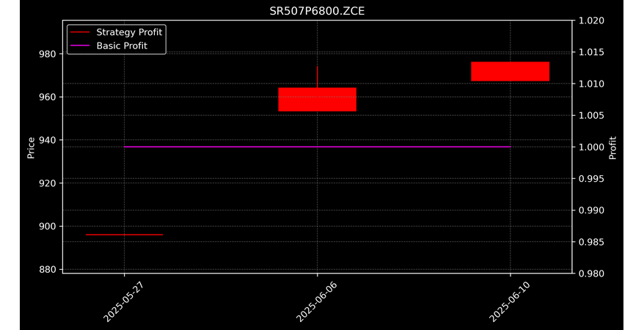The image size is (644, 330).
Task: Click the magenta Basic Profit line
Action: [x=317, y=147]
